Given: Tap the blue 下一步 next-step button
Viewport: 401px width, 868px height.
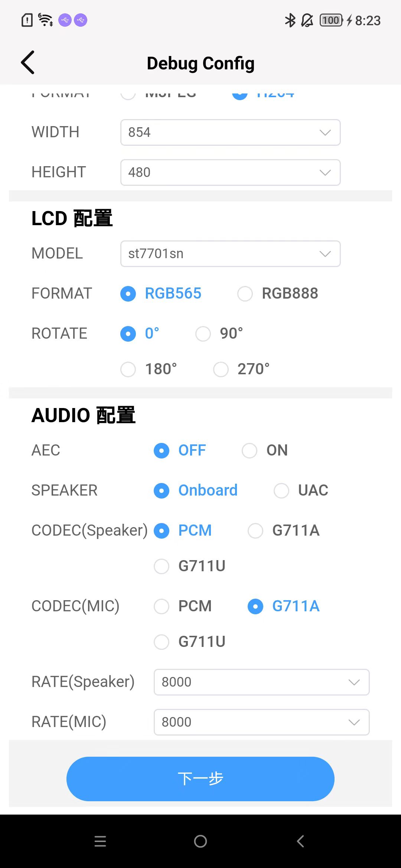Looking at the screenshot, I should click(x=200, y=779).
